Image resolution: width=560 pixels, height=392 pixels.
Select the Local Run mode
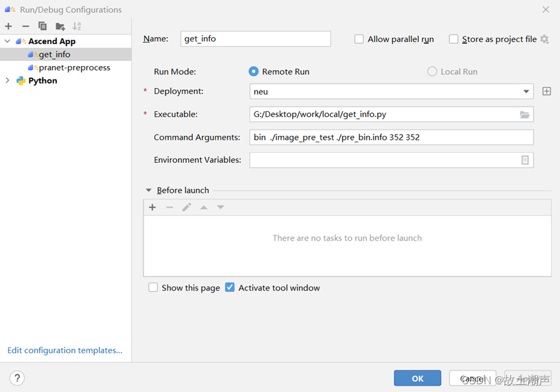point(432,72)
